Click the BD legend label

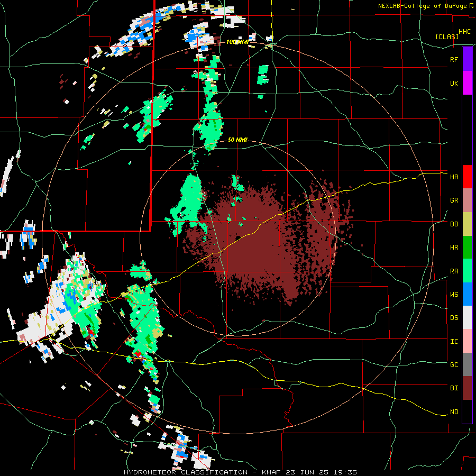click(x=454, y=224)
